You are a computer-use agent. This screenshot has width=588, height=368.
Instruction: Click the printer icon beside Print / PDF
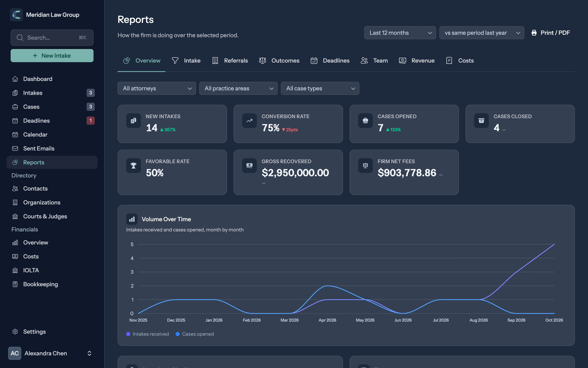(534, 33)
